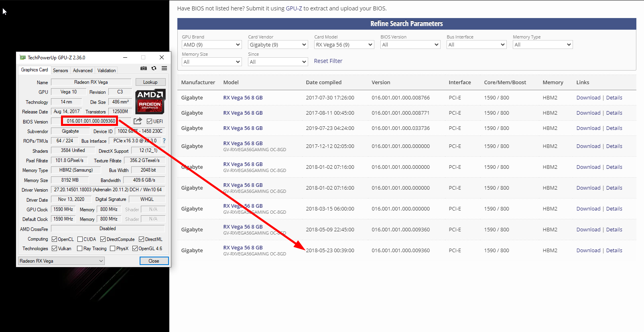Image resolution: width=644 pixels, height=332 pixels.
Task: Click the Reset Filter link
Action: (328, 61)
